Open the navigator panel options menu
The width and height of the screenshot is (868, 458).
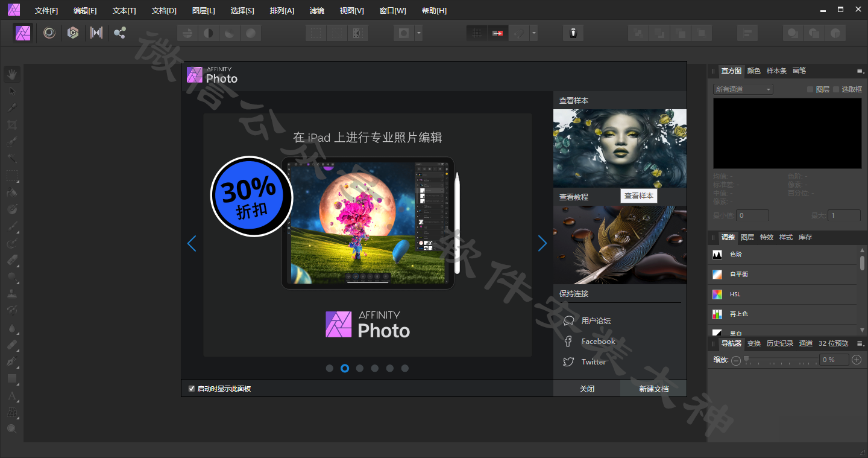tap(860, 344)
